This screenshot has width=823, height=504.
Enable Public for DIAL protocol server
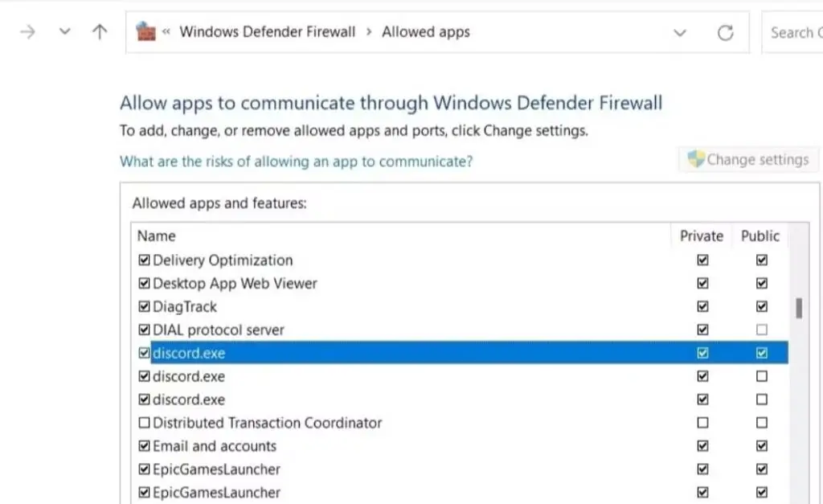761,330
